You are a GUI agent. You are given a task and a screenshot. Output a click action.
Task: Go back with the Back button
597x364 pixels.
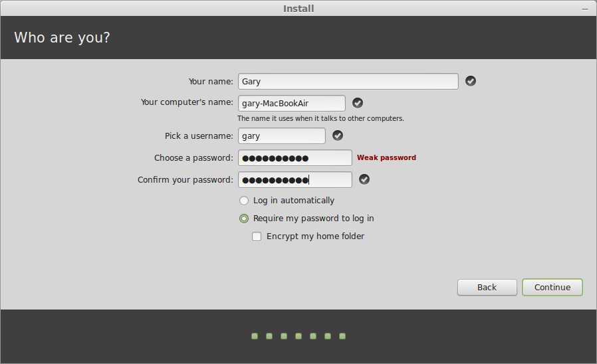(x=487, y=287)
